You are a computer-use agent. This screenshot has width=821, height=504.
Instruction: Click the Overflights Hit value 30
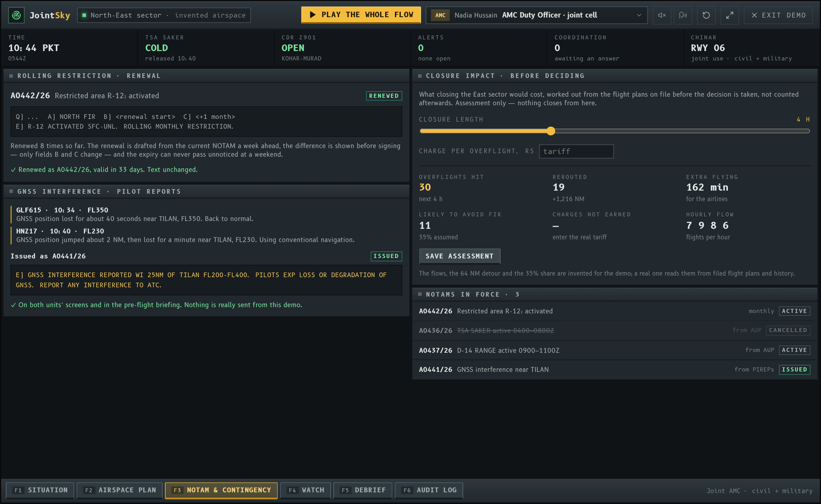[x=425, y=187]
